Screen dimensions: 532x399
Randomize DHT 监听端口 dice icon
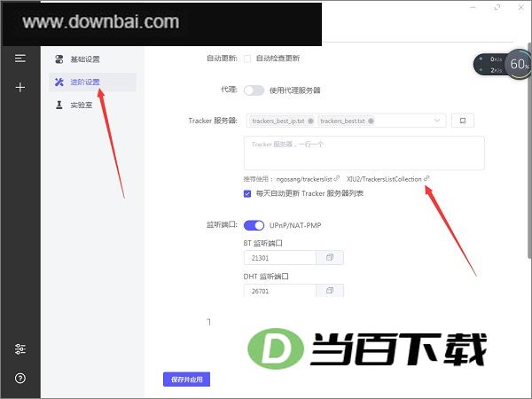(x=330, y=291)
